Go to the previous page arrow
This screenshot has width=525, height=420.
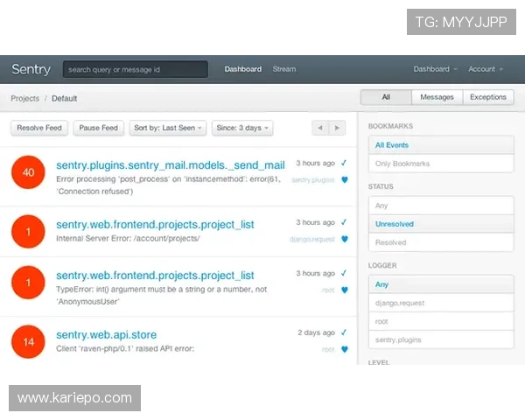pos(320,128)
